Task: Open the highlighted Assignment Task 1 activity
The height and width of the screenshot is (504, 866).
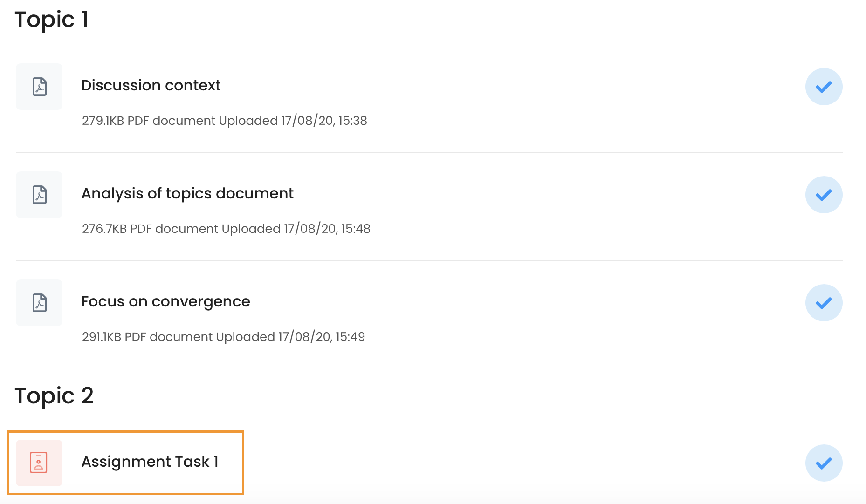Action: pos(151,462)
